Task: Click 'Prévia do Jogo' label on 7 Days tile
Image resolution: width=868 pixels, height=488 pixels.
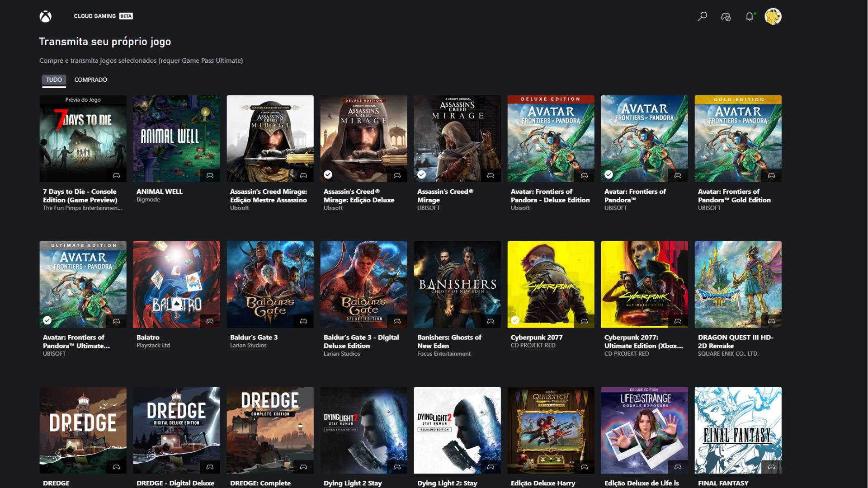Action: (83, 100)
